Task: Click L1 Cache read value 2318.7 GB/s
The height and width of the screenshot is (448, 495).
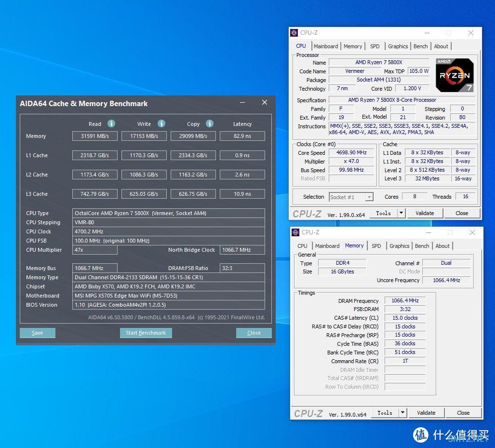Action: pos(94,155)
